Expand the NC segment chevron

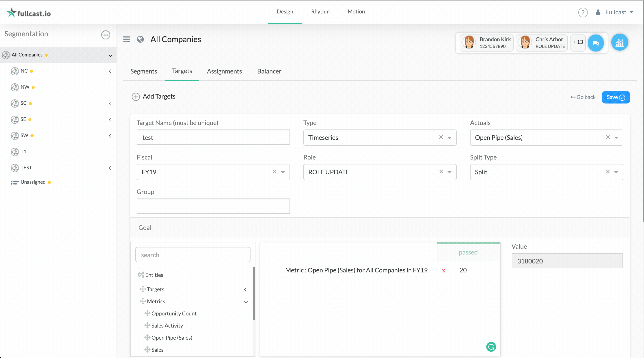110,71
